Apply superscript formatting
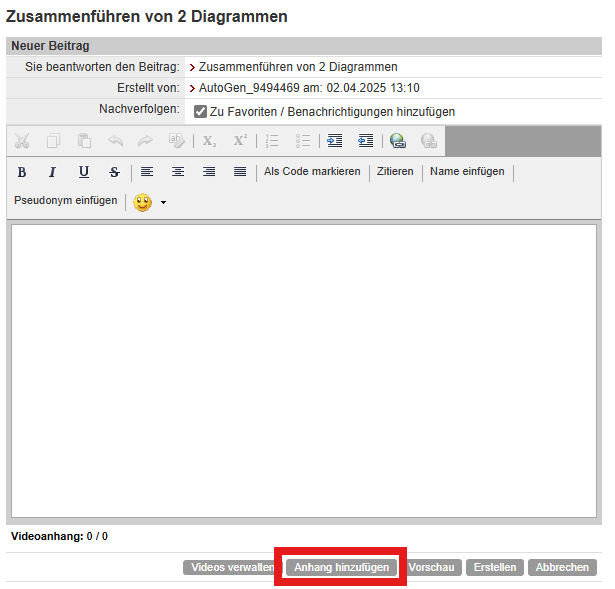This screenshot has height=589, width=615. (240, 140)
